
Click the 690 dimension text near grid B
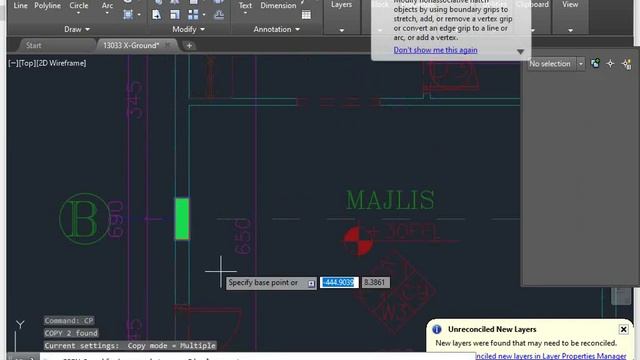click(116, 219)
